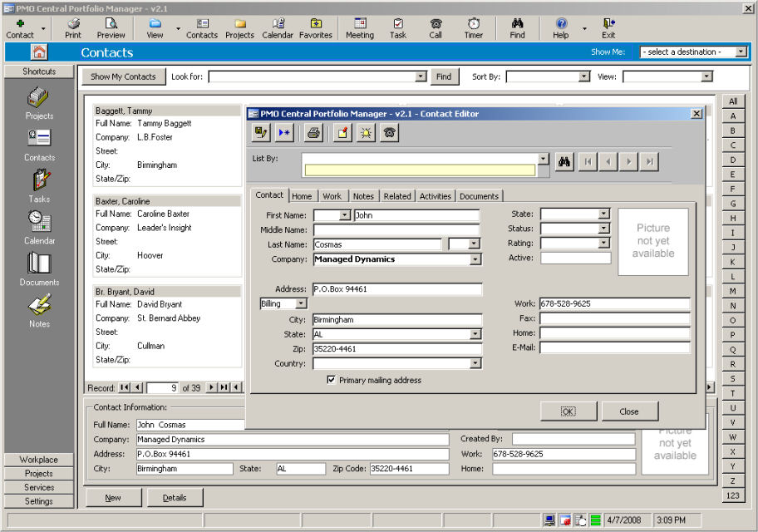Click the Call telephone toolbar icon

click(x=436, y=28)
